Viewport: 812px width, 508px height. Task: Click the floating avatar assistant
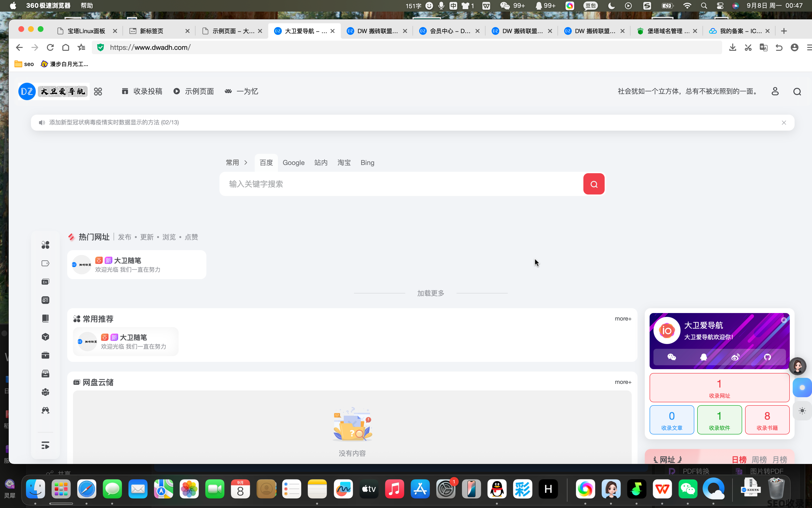[x=797, y=366]
